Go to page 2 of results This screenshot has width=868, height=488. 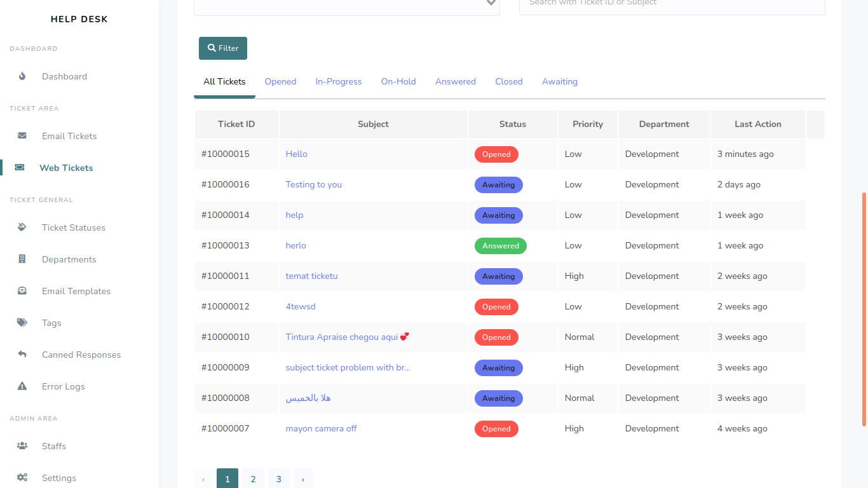point(253,478)
